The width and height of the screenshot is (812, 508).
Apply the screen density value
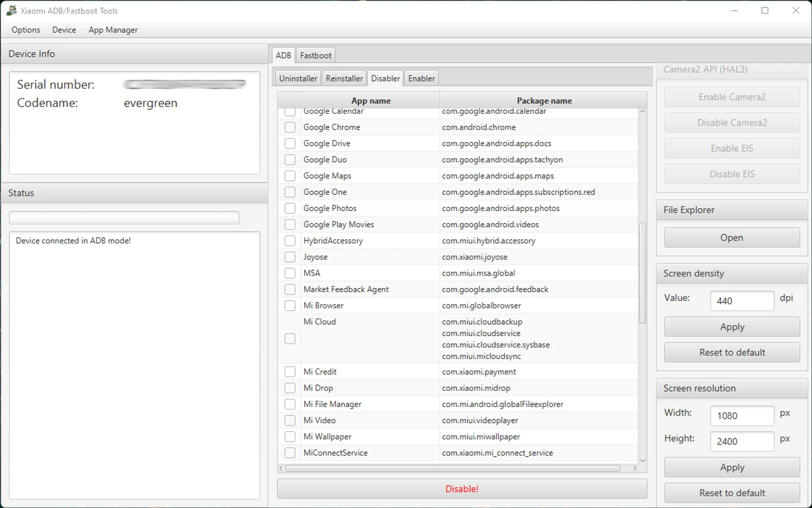tap(732, 327)
